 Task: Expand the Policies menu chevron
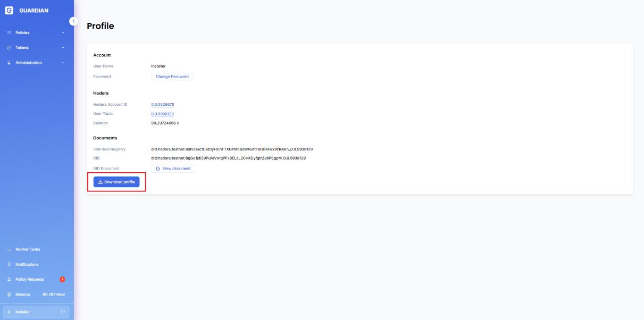coord(63,33)
